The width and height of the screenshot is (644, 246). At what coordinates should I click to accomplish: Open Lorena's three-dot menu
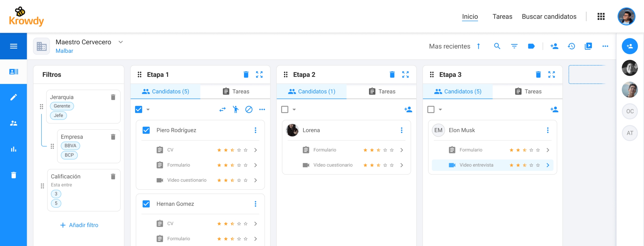click(401, 130)
